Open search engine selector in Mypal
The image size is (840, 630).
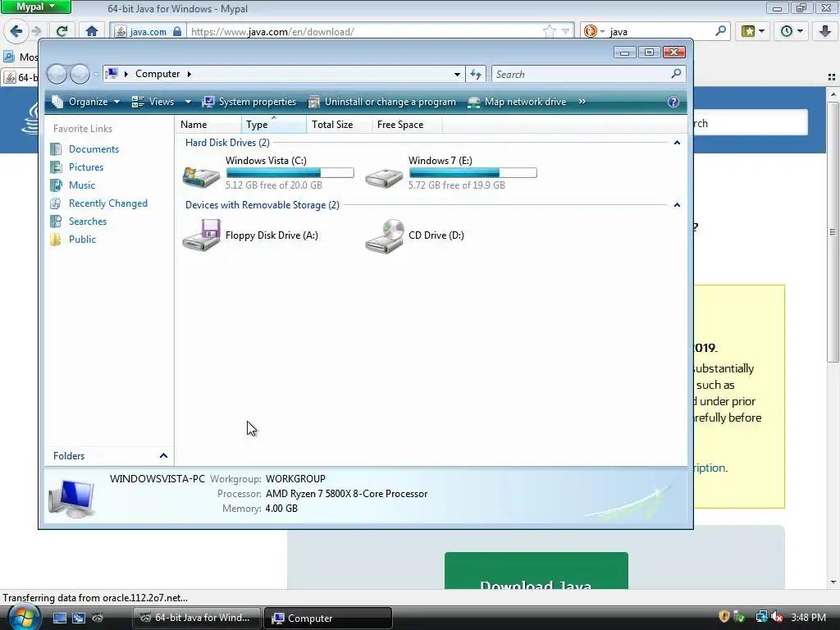click(594, 32)
